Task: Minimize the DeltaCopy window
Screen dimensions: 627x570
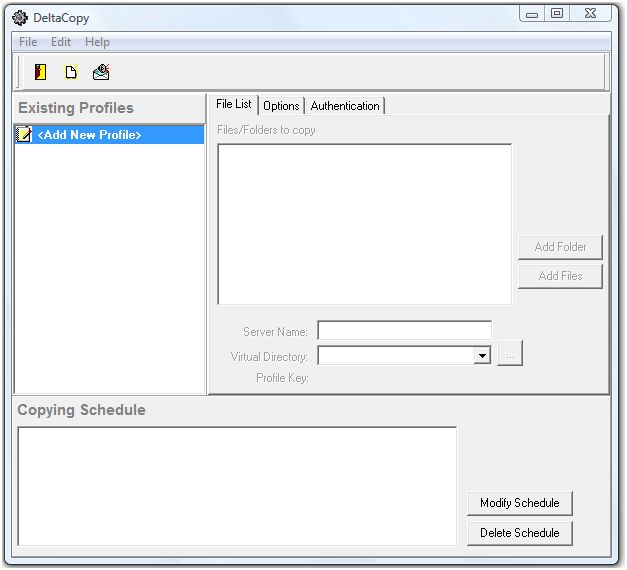Action: point(531,14)
